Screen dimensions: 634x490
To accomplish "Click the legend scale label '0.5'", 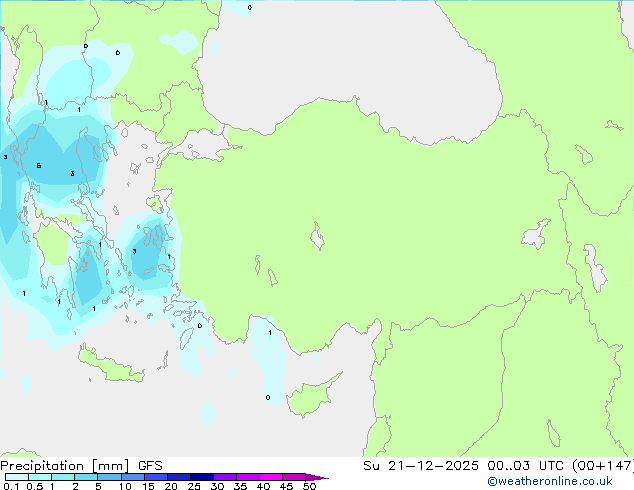I will pos(35,486).
